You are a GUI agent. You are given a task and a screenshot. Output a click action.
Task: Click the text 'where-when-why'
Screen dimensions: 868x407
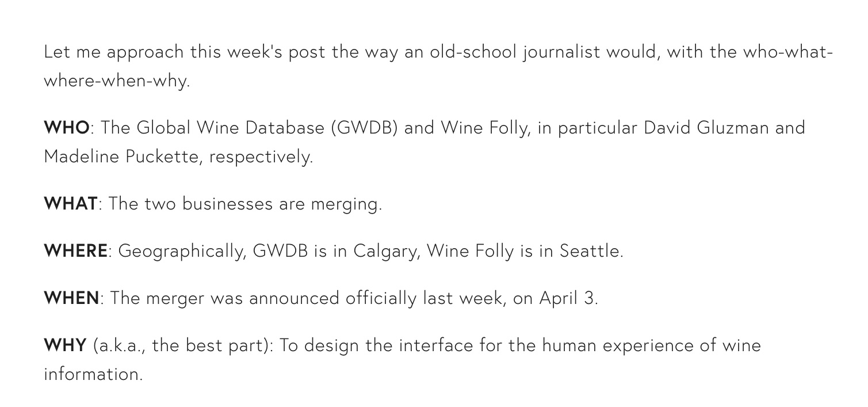pyautogui.click(x=115, y=81)
